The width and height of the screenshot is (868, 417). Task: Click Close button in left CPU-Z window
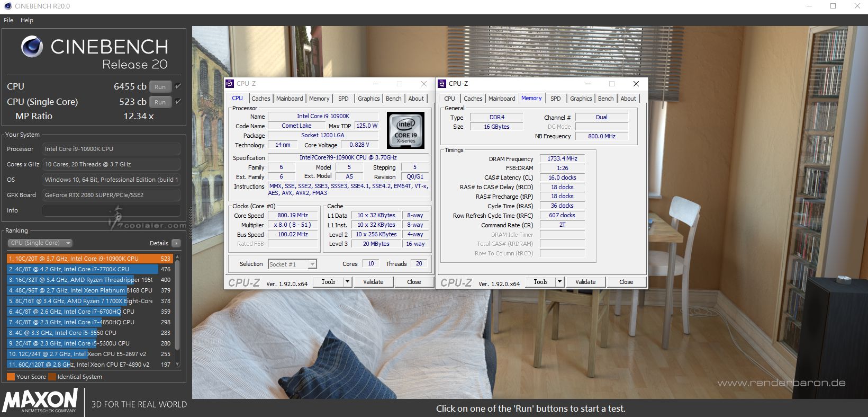(x=414, y=282)
